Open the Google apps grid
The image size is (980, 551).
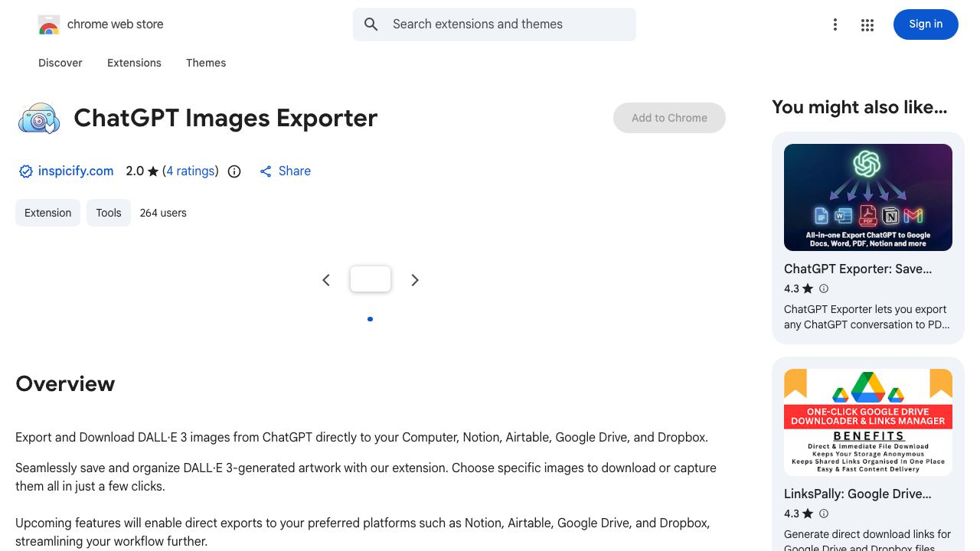click(x=867, y=25)
